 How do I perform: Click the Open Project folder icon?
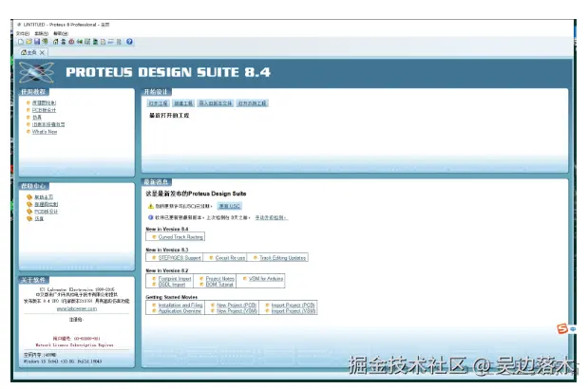28,42
